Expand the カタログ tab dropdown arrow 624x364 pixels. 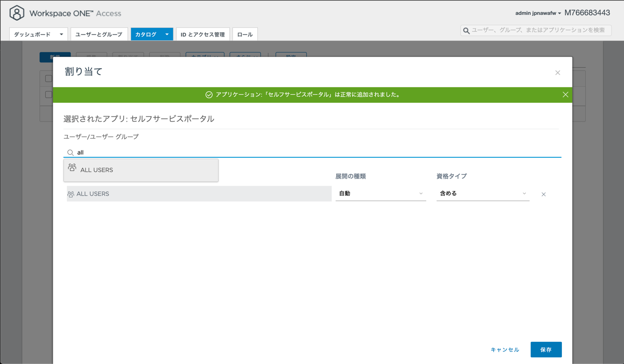tap(167, 35)
